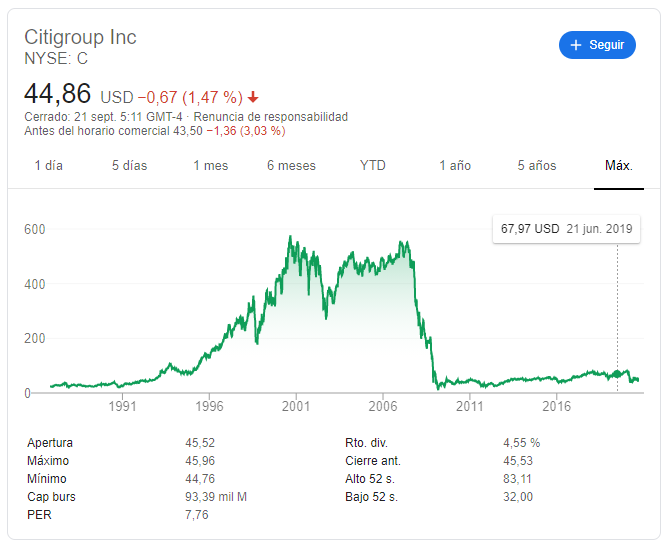Click the Bajo 52 s. value 32,00
Screen dimensions: 670x548
(x=518, y=497)
